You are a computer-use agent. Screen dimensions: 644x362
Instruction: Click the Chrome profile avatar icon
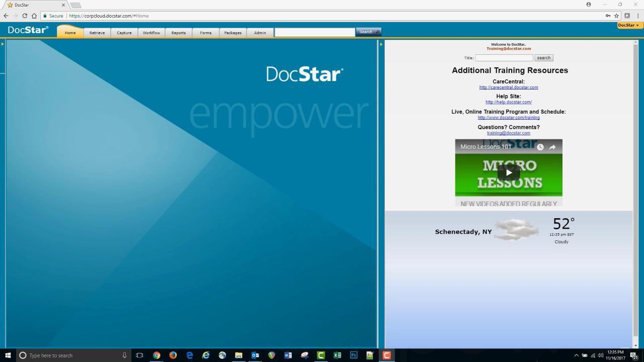tap(589, 5)
